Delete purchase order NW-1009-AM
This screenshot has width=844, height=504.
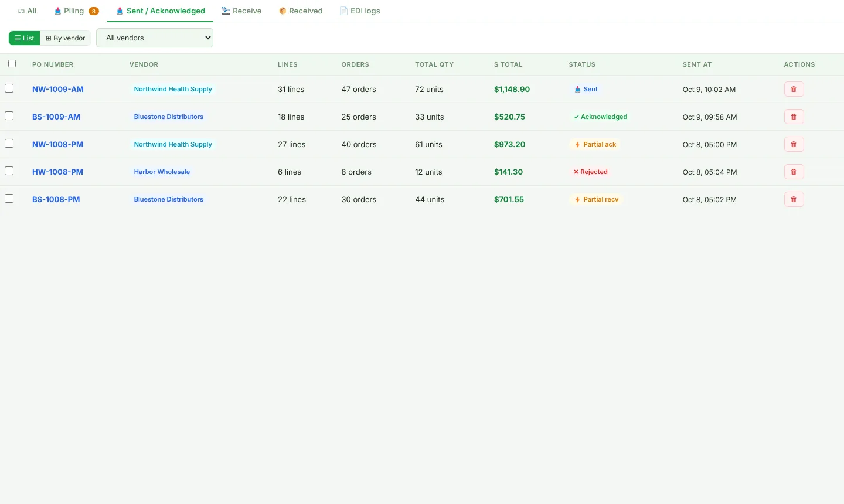(x=794, y=89)
